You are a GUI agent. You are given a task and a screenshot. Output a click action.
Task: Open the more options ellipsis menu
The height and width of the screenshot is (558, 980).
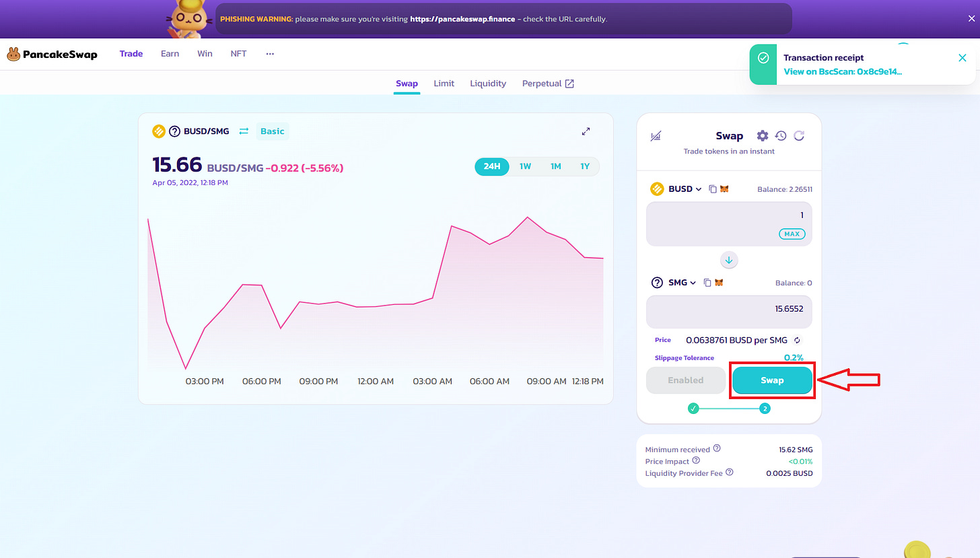click(x=270, y=53)
